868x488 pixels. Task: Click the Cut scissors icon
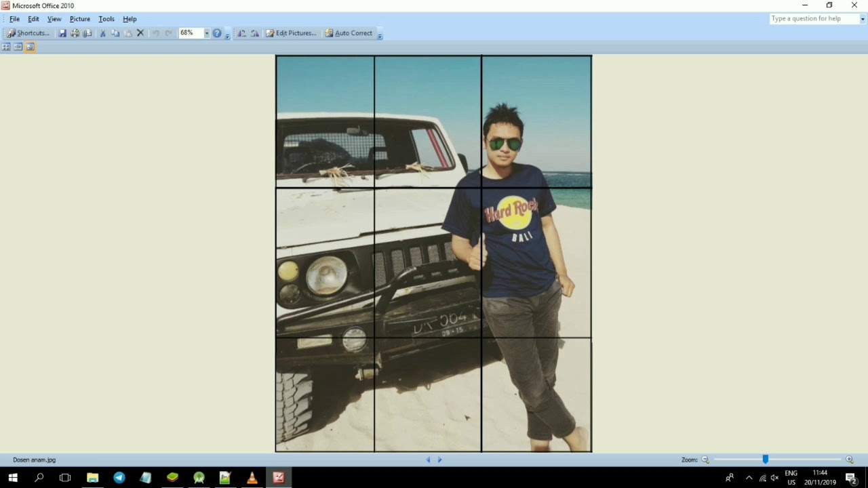coord(103,33)
